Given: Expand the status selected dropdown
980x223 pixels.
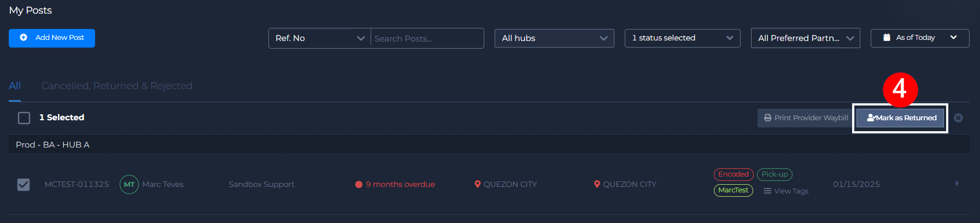Looking at the screenshot, I should [682, 38].
